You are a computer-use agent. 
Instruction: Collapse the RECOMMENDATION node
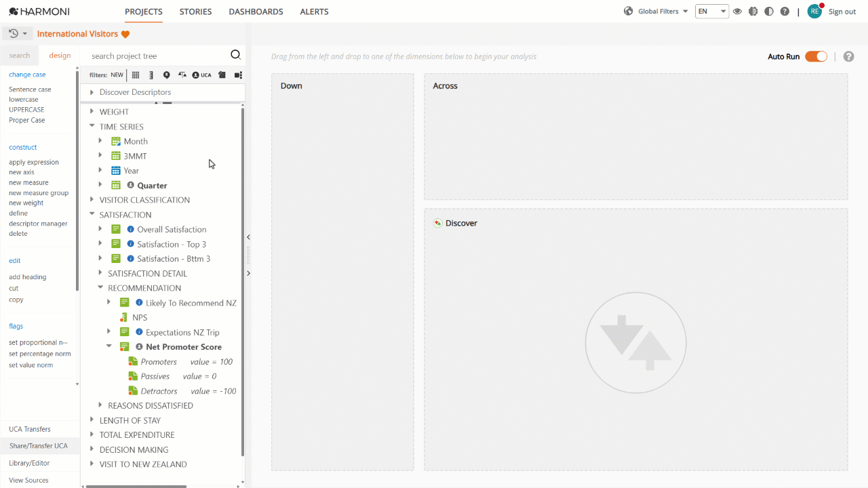100,287
